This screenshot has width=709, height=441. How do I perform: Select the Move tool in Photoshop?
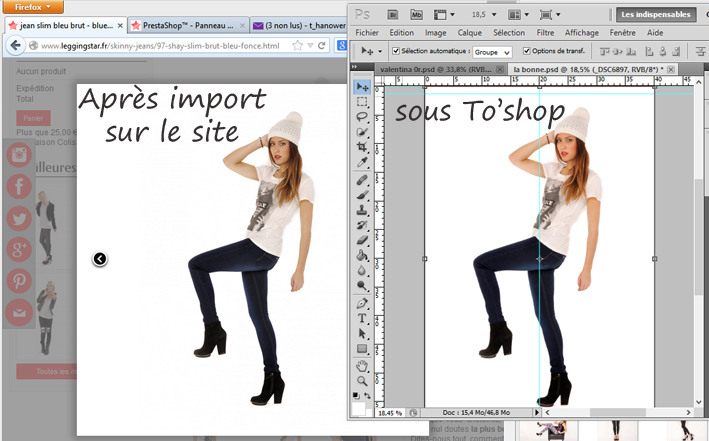(362, 86)
